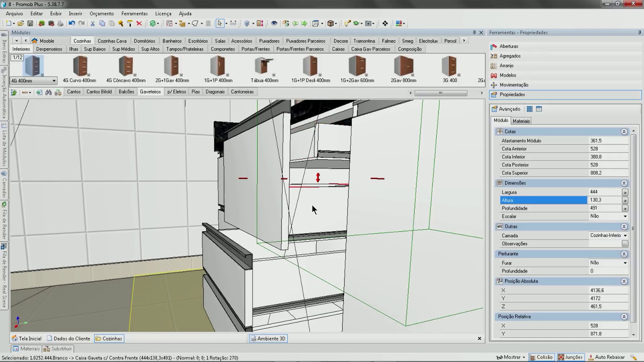Click the four-arrow move icon in toolbar
Screen dimensions: 644x362
click(x=385, y=23)
